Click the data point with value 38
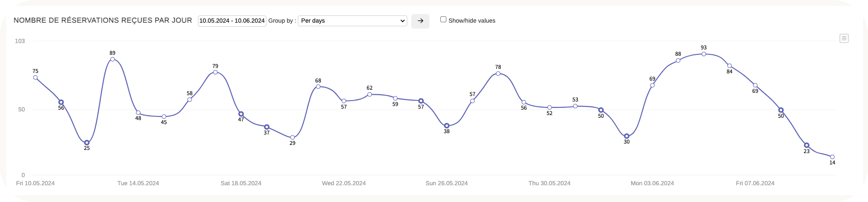The width and height of the screenshot is (868, 202). [447, 125]
